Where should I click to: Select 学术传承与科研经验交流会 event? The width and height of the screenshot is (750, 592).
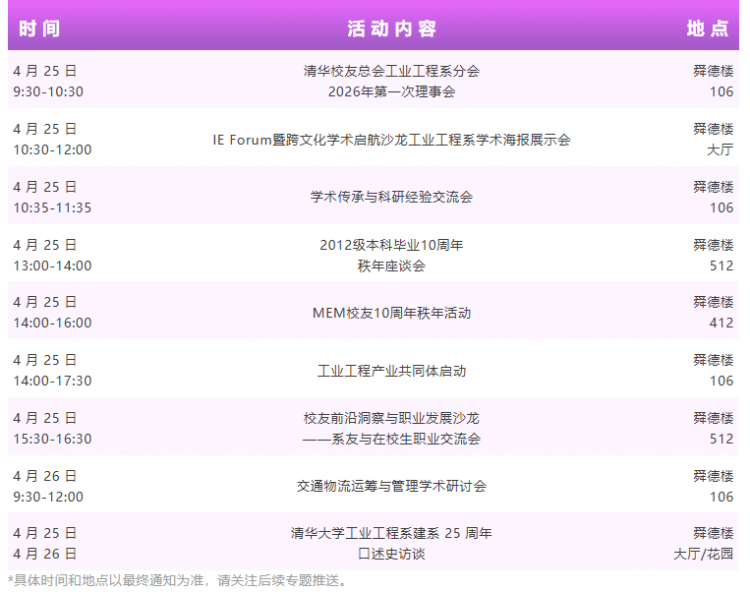click(x=392, y=197)
